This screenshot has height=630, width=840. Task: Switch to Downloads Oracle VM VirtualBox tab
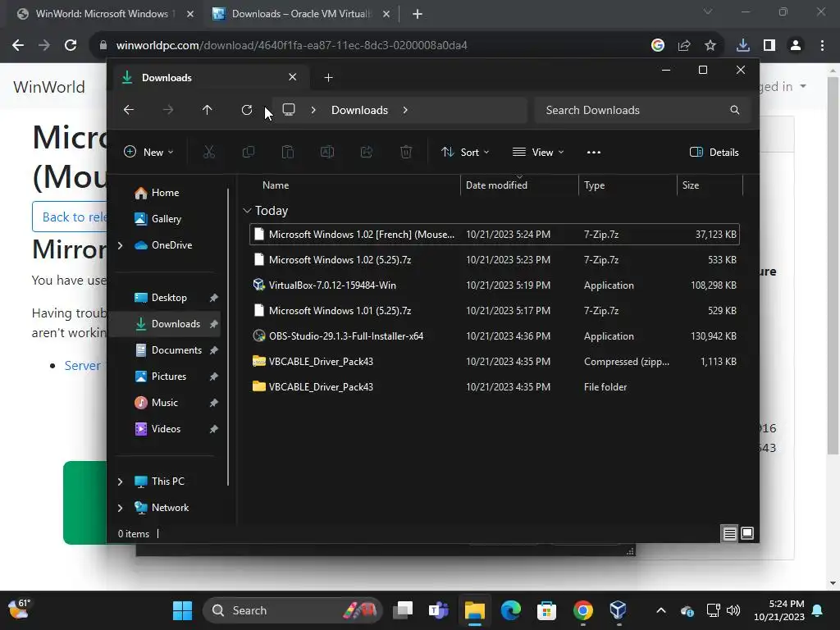(301, 14)
